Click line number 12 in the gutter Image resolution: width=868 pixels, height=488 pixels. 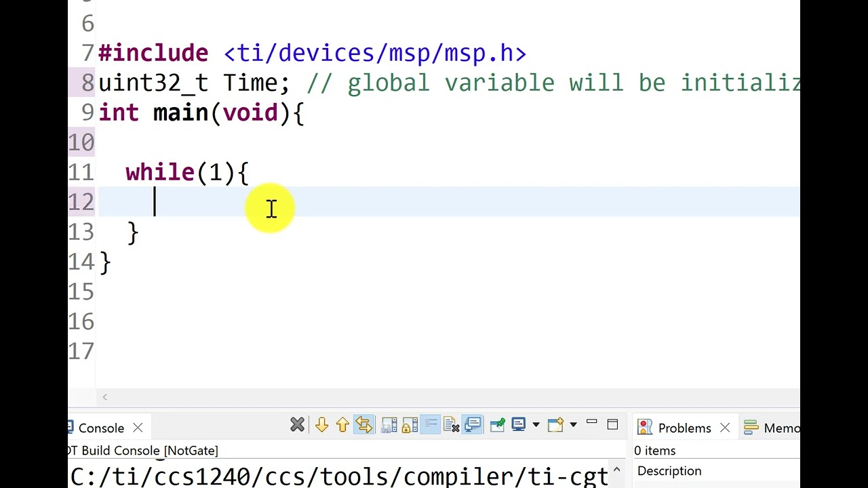coord(81,202)
